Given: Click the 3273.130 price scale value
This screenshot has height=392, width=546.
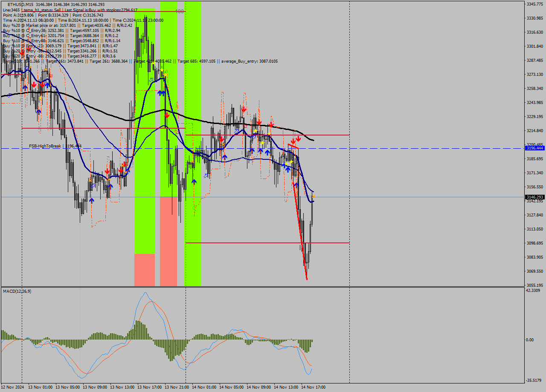Looking at the screenshot, I should pyautogui.click(x=534, y=75).
